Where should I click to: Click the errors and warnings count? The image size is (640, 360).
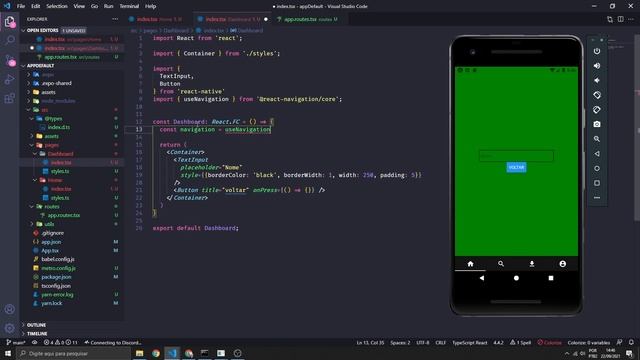60,342
